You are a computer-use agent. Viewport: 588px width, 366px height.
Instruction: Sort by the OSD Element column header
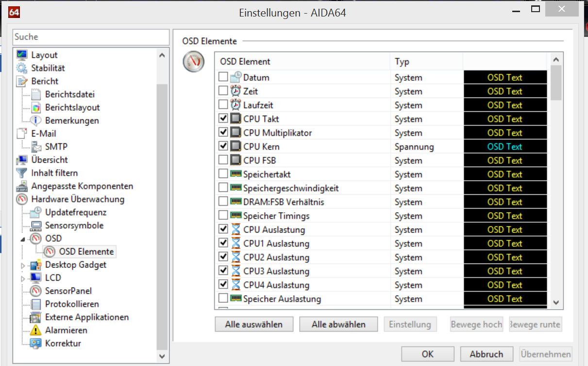click(x=302, y=61)
